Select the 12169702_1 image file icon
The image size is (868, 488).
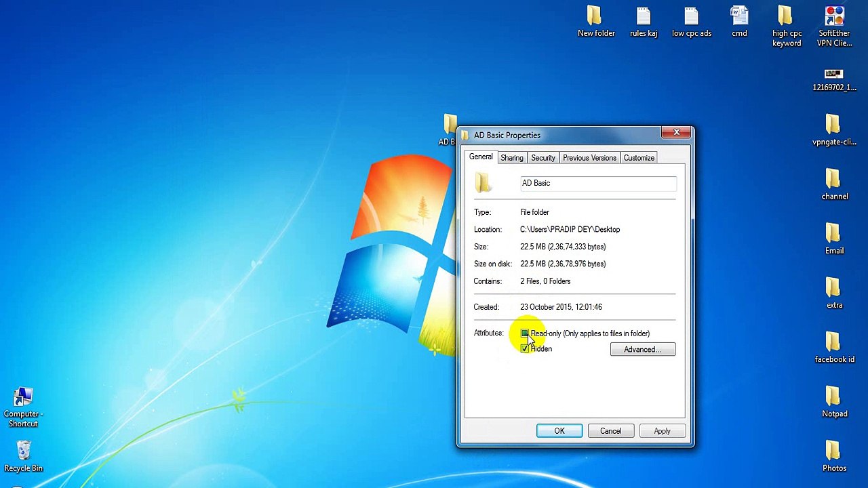point(834,79)
